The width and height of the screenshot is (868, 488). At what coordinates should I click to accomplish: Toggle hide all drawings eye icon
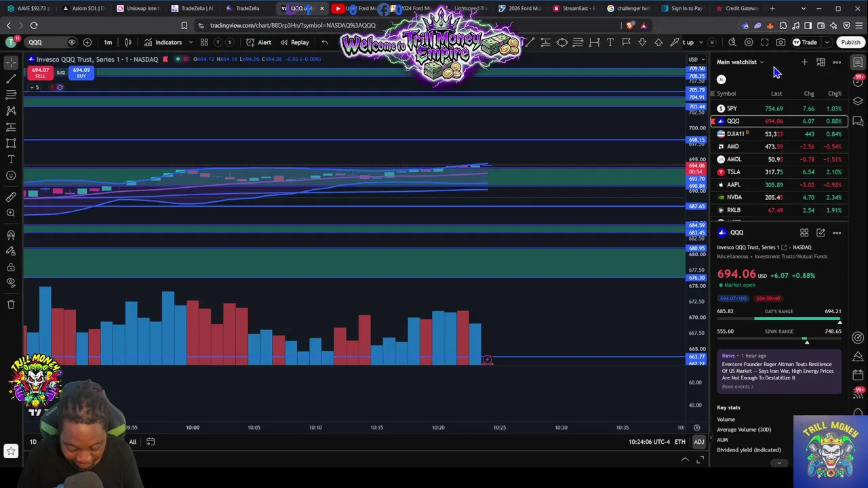11,283
